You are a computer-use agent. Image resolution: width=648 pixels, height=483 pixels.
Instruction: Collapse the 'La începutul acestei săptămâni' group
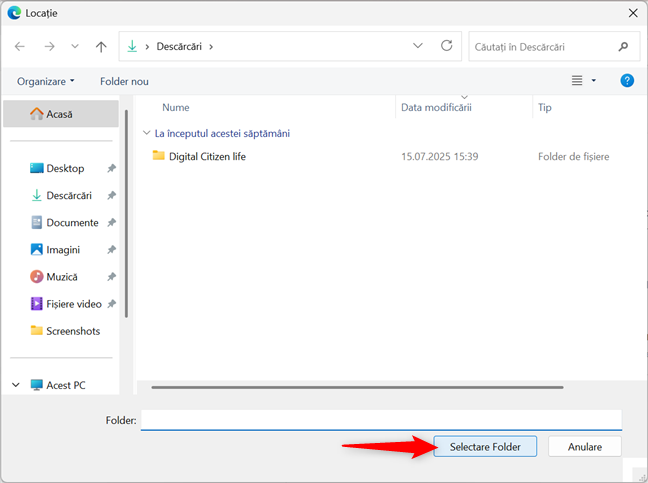pyautogui.click(x=146, y=133)
